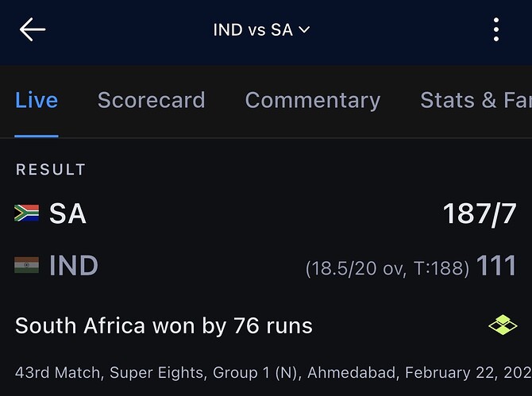Screen dimensions: 532x396
Task: Tap the SA team name
Action: [x=68, y=213]
